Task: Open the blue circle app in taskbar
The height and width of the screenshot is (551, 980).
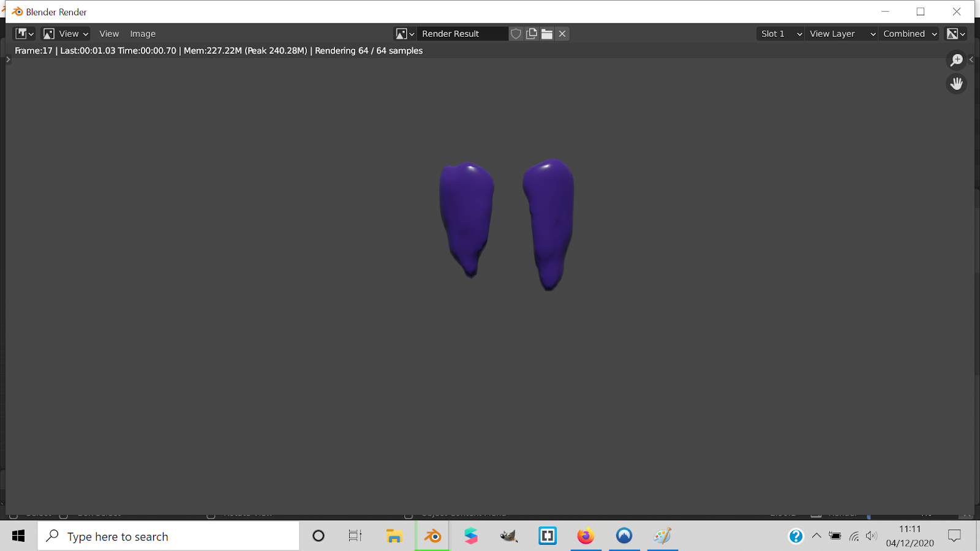Action: (x=624, y=536)
